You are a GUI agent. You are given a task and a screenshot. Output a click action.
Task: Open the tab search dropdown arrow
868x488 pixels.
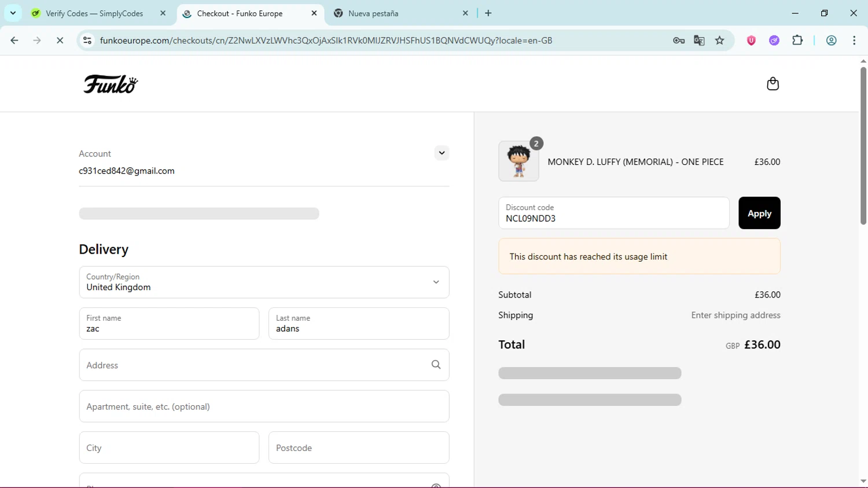coord(13,13)
